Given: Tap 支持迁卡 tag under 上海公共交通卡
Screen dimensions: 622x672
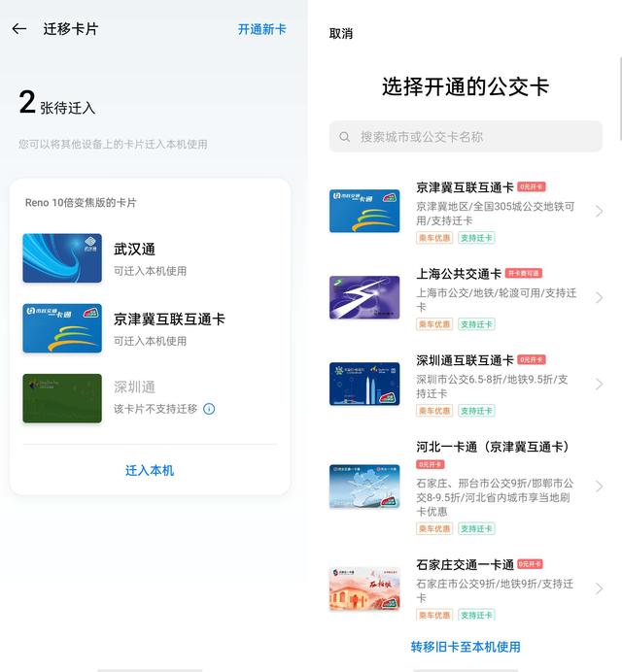Looking at the screenshot, I should click(x=476, y=324).
